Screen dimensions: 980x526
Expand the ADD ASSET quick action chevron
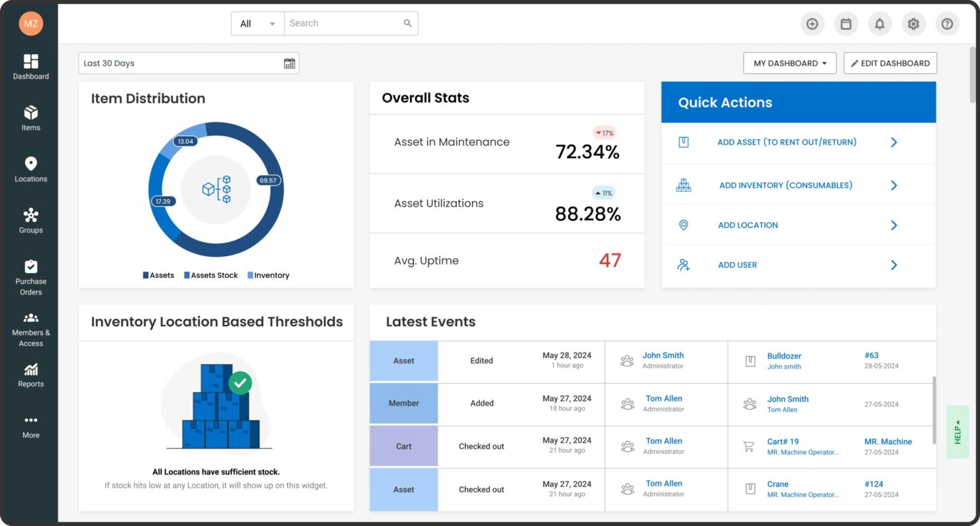(894, 142)
